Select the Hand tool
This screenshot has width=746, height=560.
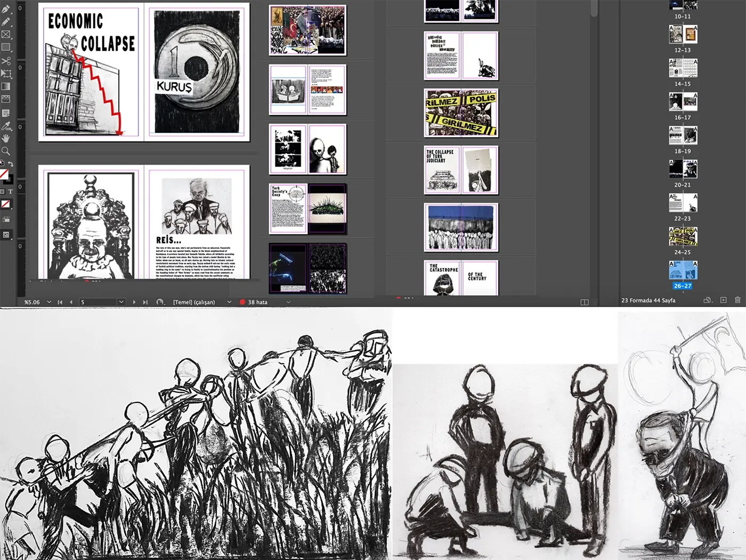tap(6, 139)
